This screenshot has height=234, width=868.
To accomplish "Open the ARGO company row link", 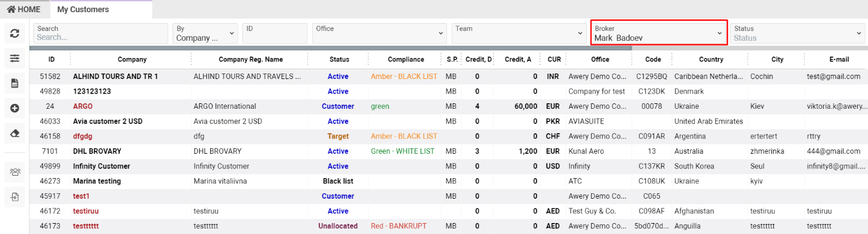I will tap(83, 106).
